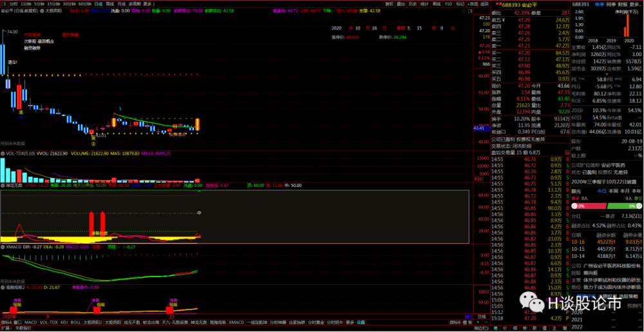644x332 pixels.
Task: Open the 历史 history button
Action: coord(413,4)
